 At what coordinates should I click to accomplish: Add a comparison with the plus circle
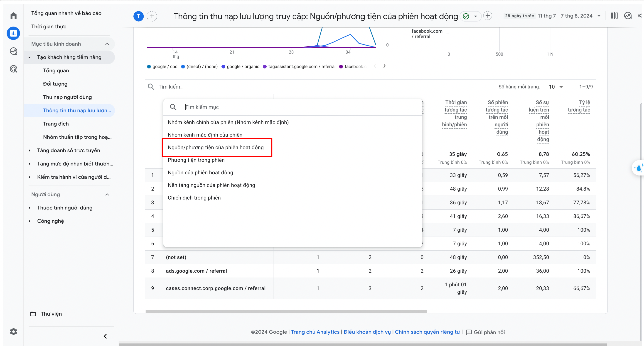coord(152,16)
